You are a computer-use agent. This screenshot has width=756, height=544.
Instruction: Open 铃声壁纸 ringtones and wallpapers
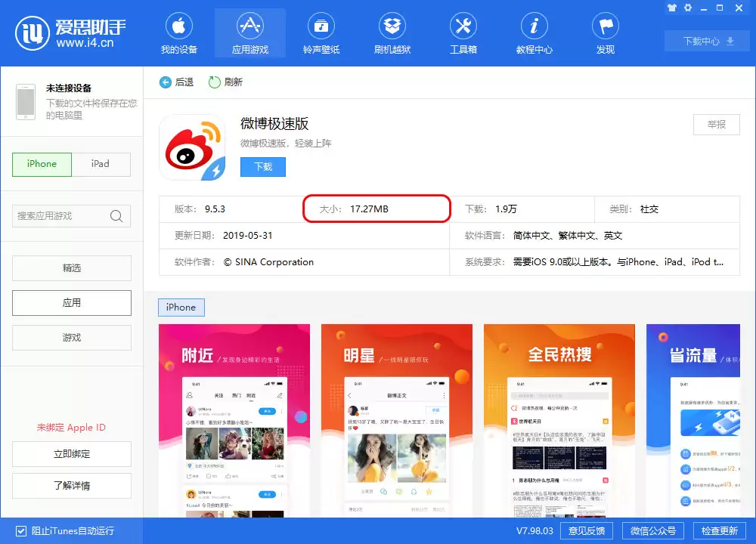coord(321,26)
